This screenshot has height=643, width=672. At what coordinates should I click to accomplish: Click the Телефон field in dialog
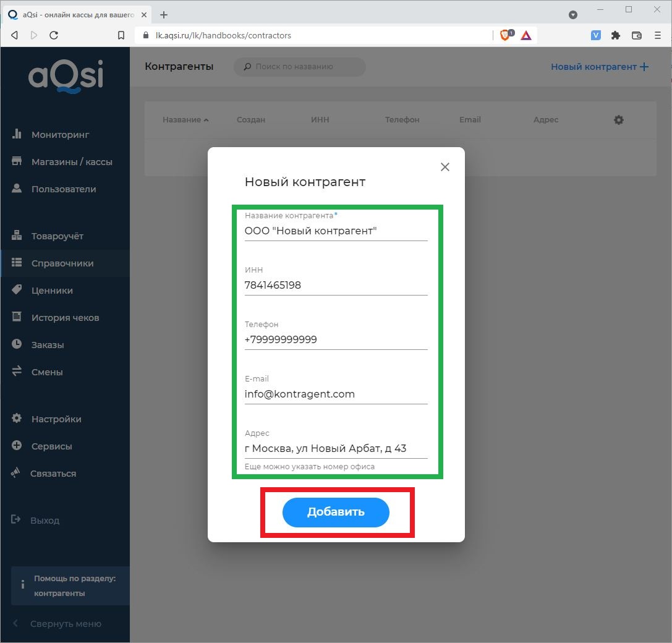click(336, 340)
